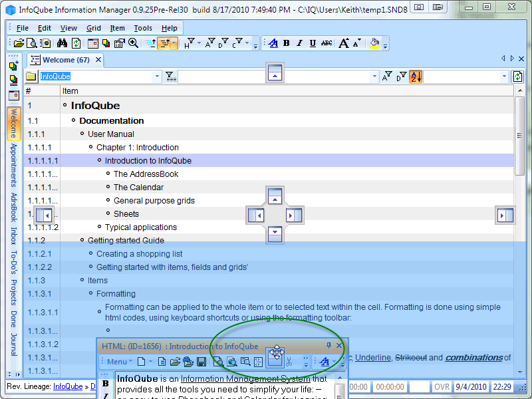Open the C filter dropdown arrow
The height and width of the screenshot is (399, 532).
247,43
